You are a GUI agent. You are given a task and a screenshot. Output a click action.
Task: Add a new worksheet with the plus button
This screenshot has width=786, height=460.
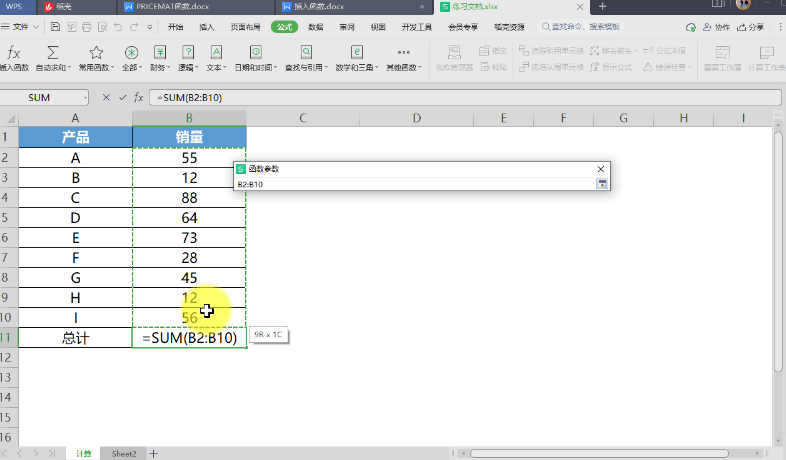[153, 453]
